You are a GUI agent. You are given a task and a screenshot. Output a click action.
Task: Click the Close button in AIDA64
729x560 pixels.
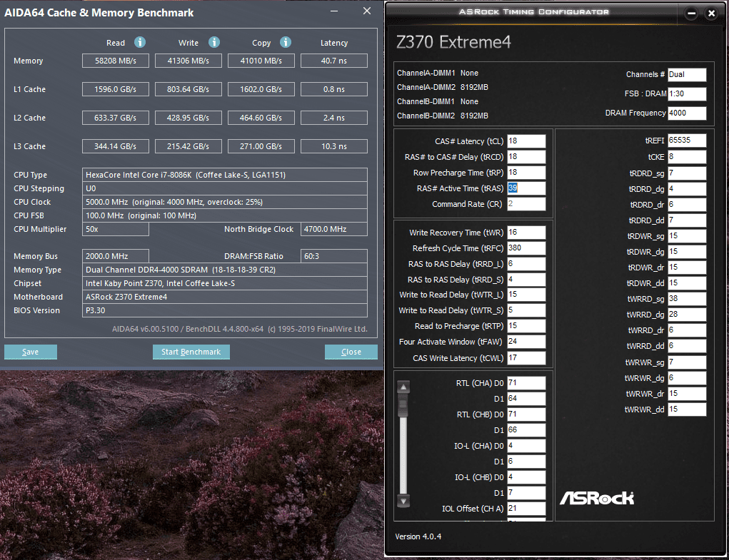point(351,352)
